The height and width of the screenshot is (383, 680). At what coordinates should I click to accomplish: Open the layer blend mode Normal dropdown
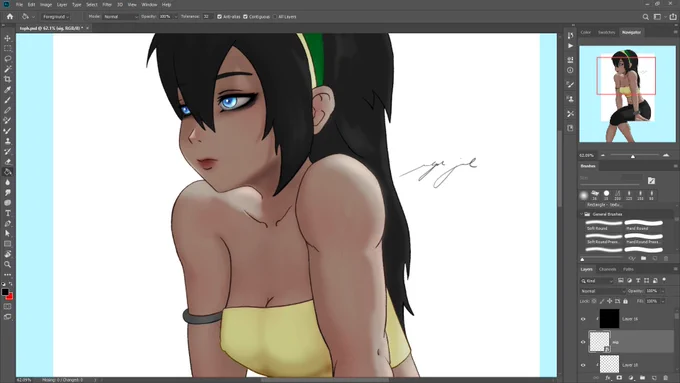[x=602, y=291]
